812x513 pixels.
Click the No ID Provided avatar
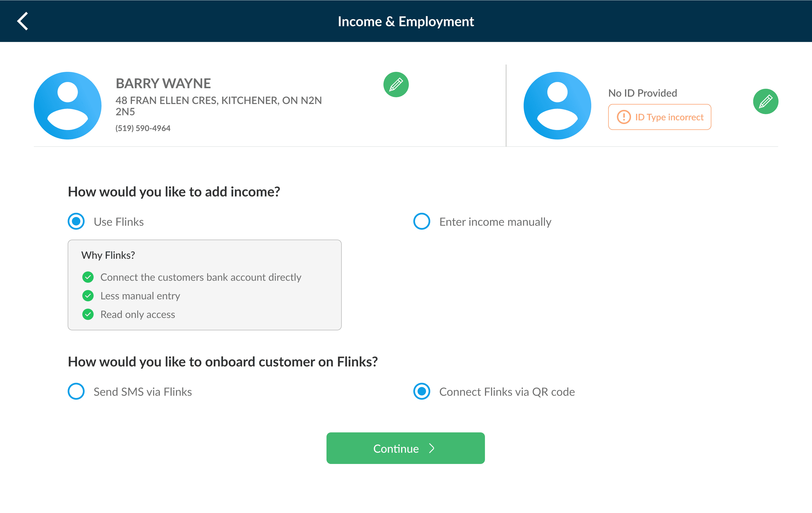click(x=557, y=105)
